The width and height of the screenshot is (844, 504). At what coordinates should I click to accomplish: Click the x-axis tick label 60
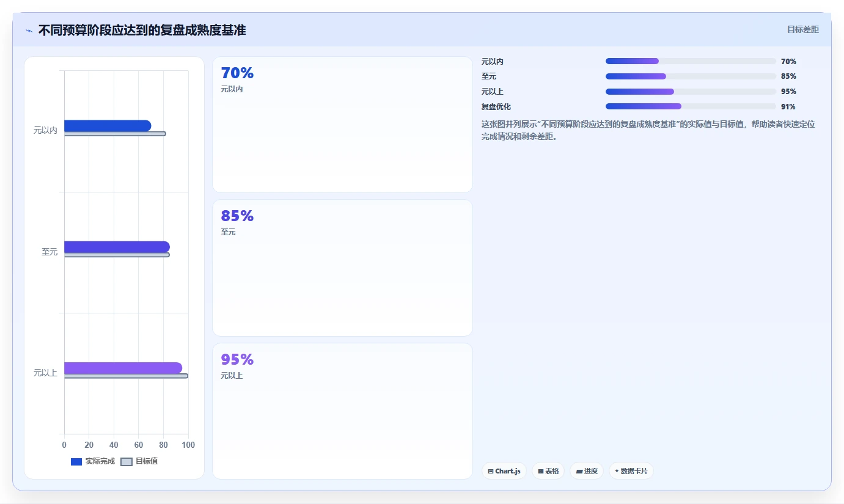pos(139,445)
